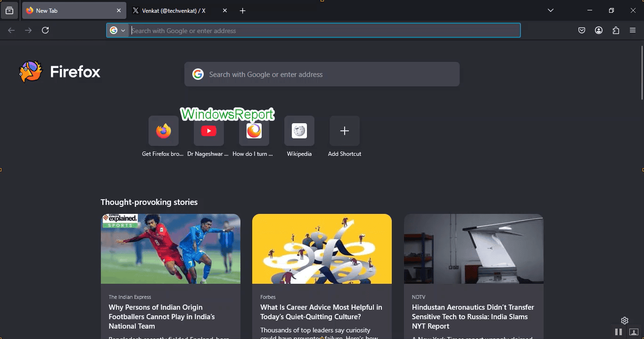Open the Firefox account menu
The width and height of the screenshot is (644, 339).
pos(599,30)
